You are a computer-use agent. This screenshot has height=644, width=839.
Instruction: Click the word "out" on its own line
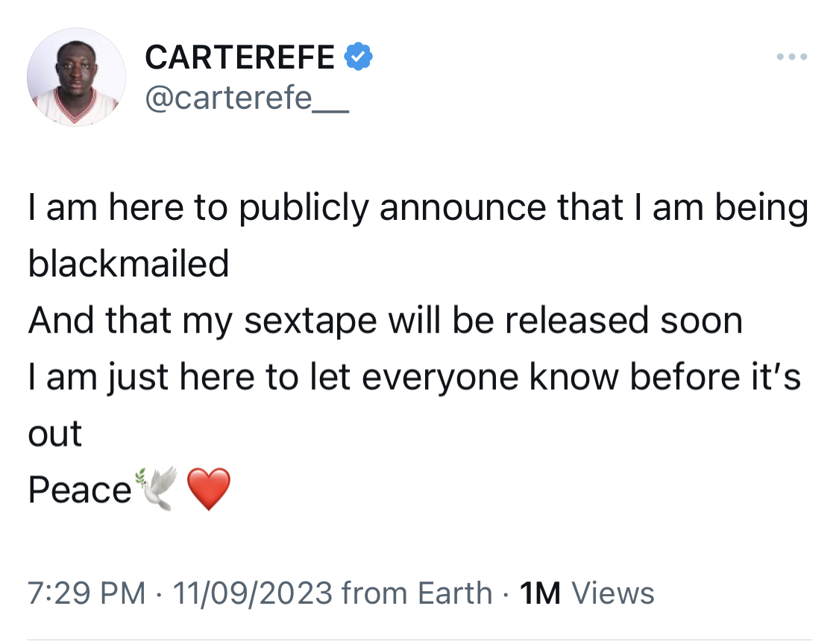coord(54,434)
